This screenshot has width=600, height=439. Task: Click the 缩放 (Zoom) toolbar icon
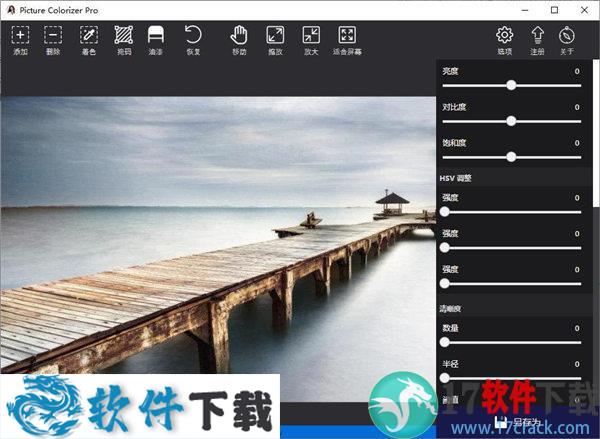tap(275, 36)
